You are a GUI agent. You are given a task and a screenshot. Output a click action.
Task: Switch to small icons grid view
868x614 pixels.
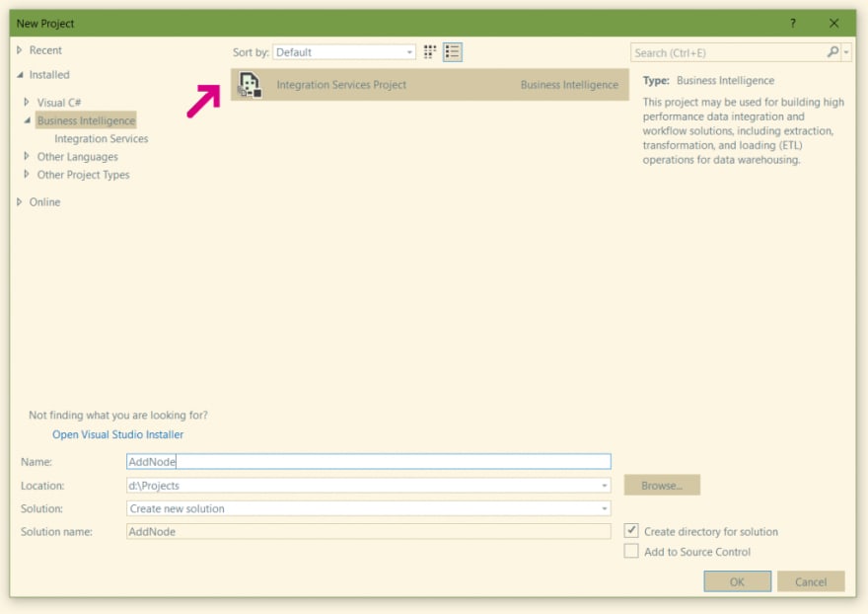(430, 52)
